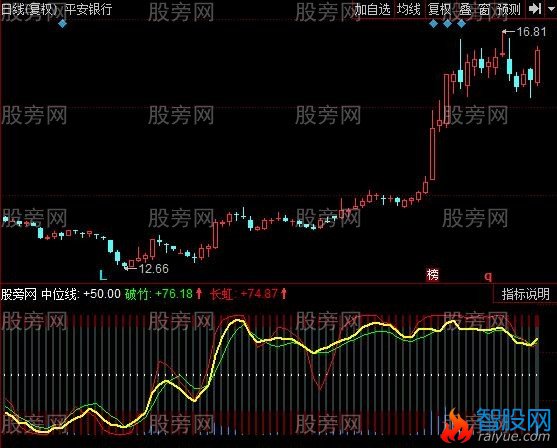
Task: Open the 指标说明 indicator description
Action: coord(525,294)
